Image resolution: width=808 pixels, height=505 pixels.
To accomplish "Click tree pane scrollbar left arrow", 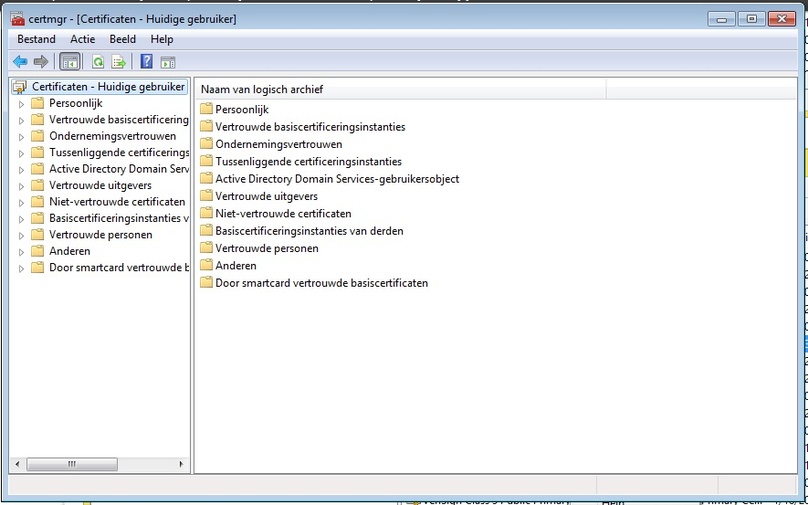I will tap(18, 464).
